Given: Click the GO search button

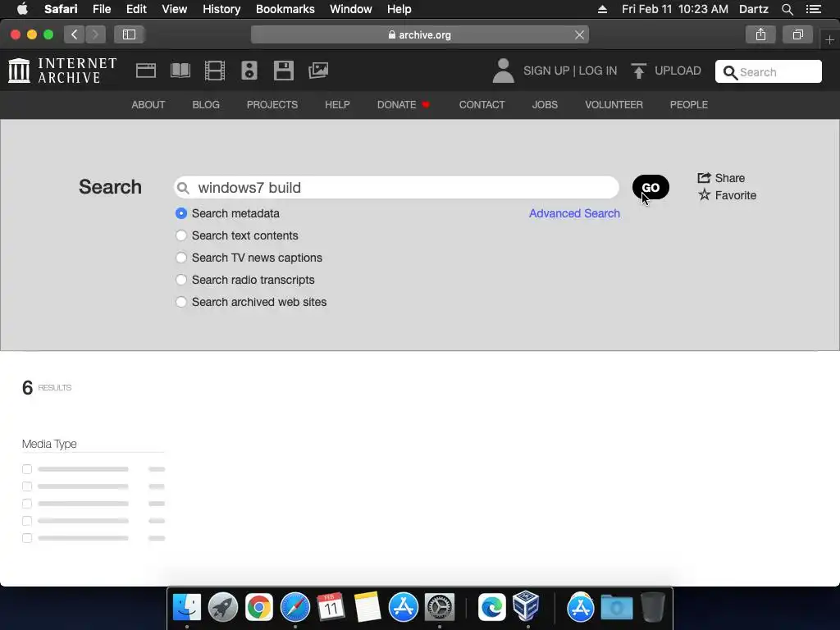Looking at the screenshot, I should click(651, 188).
